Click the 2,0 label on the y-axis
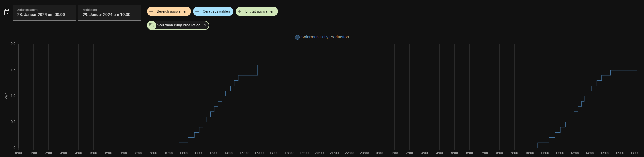This screenshot has width=644, height=157. [13, 44]
